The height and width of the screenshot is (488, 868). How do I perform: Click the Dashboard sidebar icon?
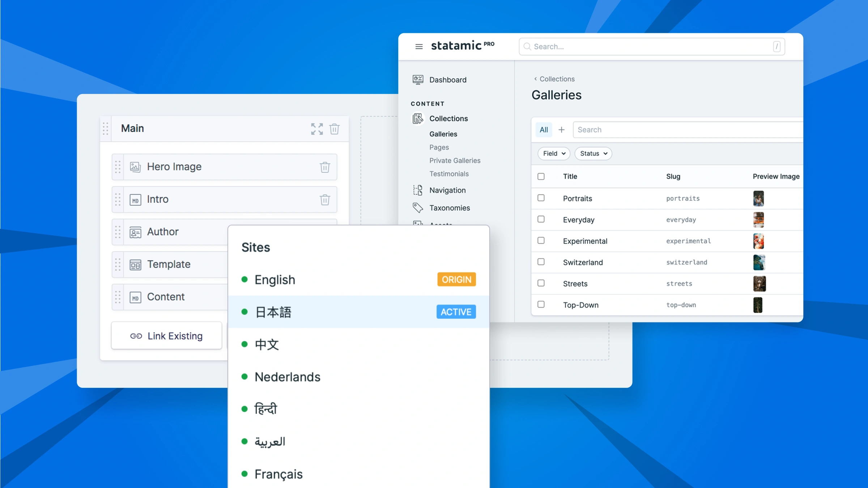click(x=418, y=80)
